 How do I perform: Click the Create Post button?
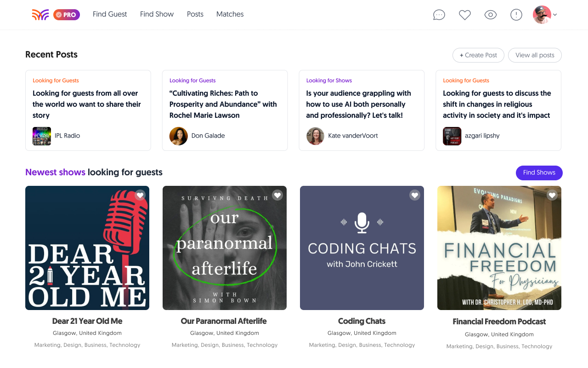[x=478, y=55]
